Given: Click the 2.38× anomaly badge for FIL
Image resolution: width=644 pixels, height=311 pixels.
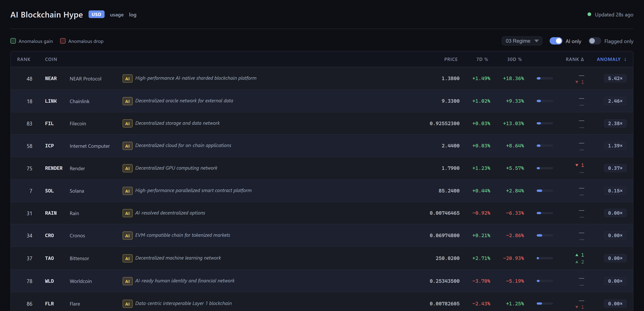Looking at the screenshot, I should coord(615,123).
